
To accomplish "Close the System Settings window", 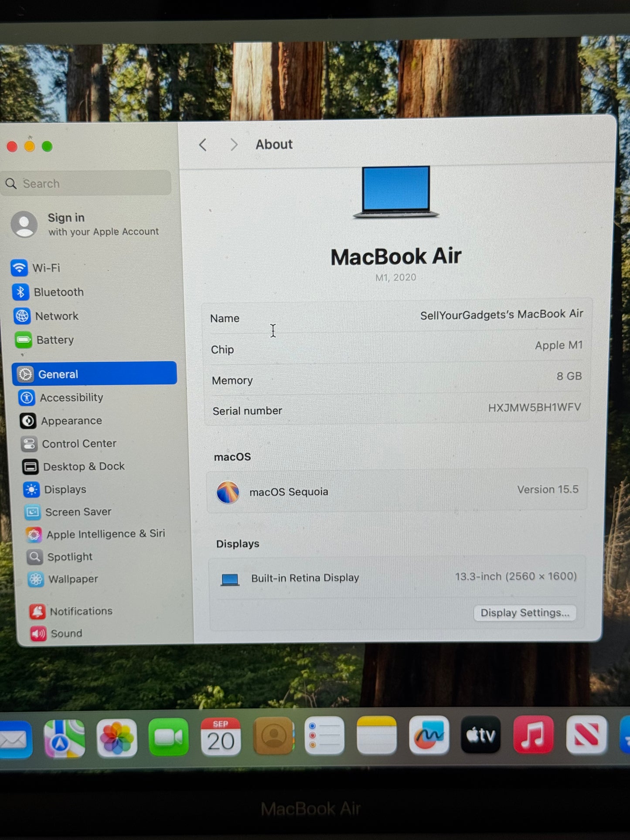I will tap(12, 147).
